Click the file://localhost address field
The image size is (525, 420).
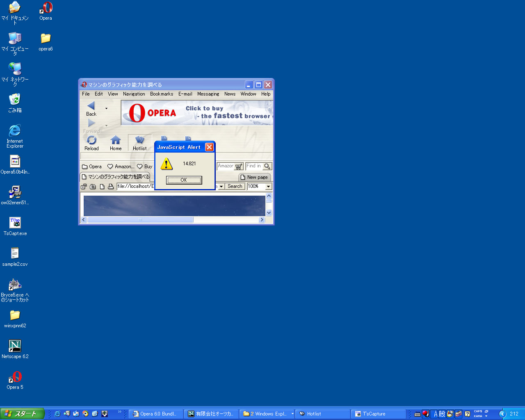tap(135, 186)
